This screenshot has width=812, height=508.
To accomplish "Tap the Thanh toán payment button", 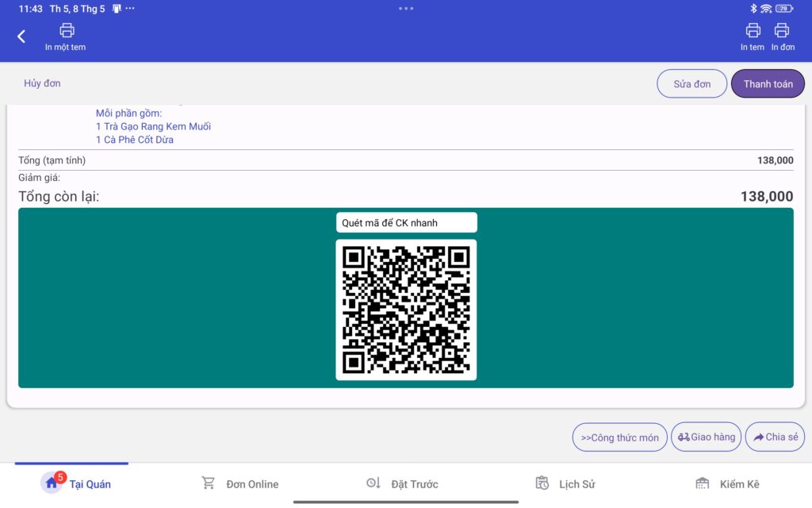I will point(768,84).
